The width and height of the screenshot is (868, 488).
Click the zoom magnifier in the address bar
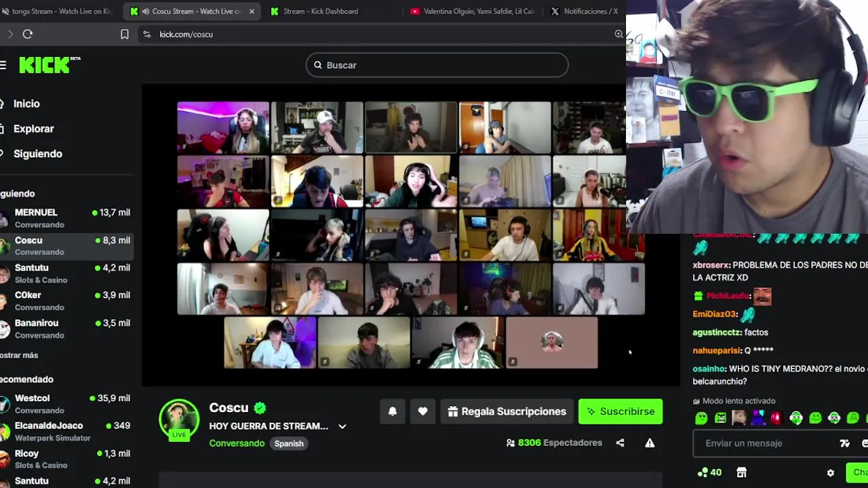tap(618, 34)
